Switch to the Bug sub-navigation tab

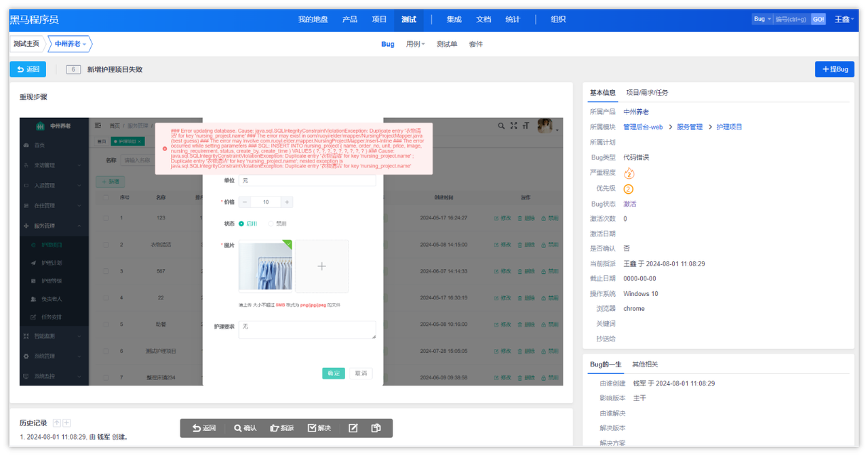point(388,44)
